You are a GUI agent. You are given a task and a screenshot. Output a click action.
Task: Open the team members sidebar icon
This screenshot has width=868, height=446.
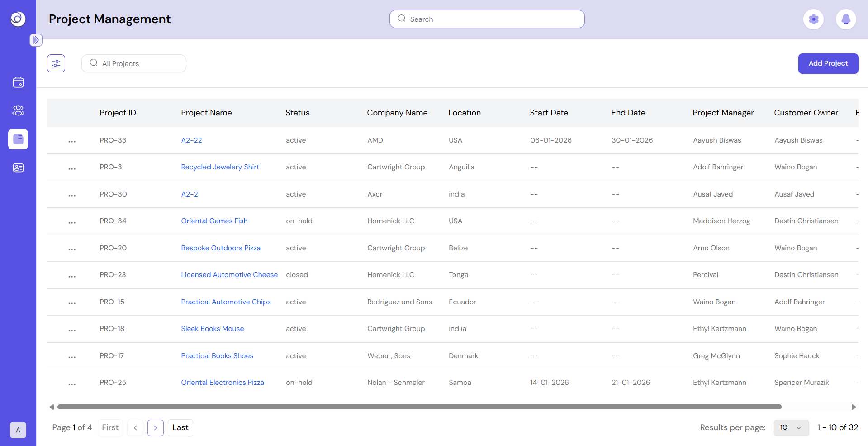point(18,110)
